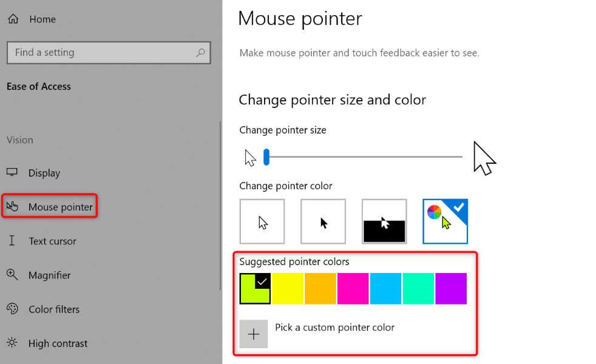Navigate to Vision category heading

(20, 140)
